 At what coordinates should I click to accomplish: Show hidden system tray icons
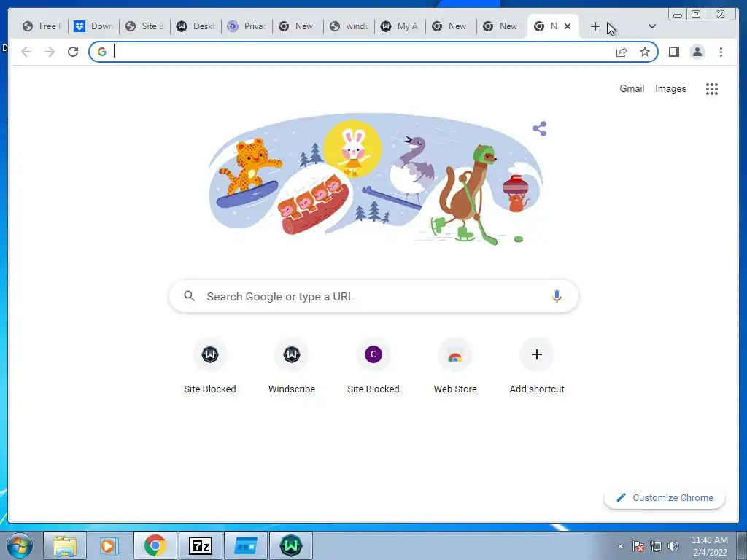[620, 546]
